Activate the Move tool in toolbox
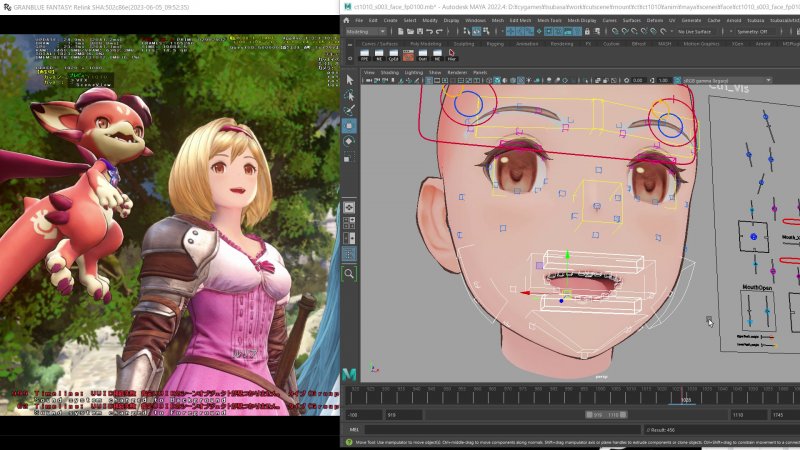This screenshot has height=450, width=800. tap(349, 126)
